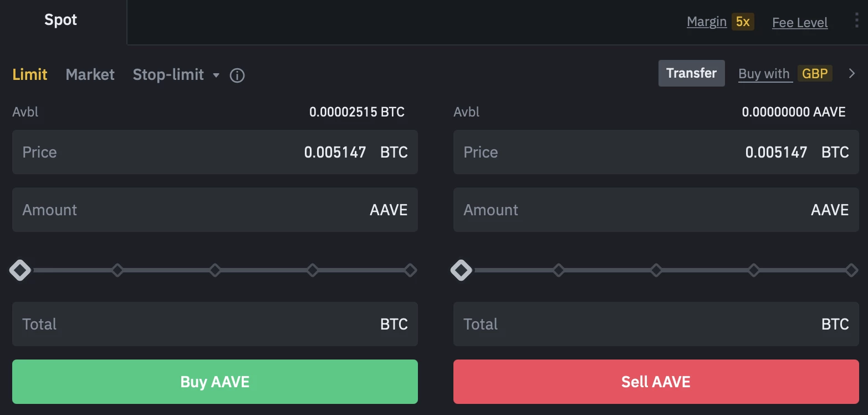Open the Margin trading link
This screenshot has width=868, height=415.
706,22
